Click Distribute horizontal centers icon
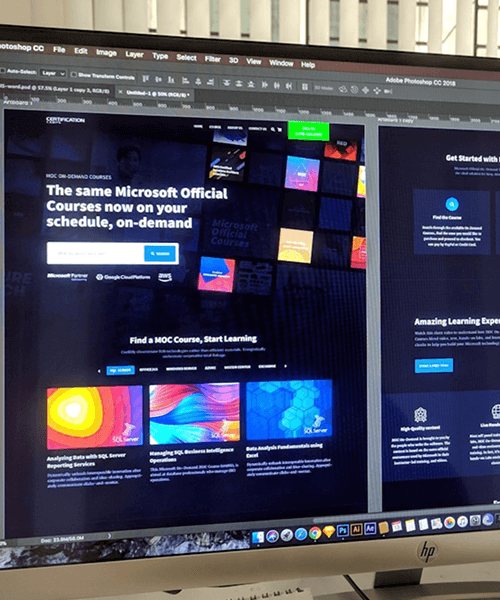This screenshot has width=500, height=600. (x=277, y=85)
